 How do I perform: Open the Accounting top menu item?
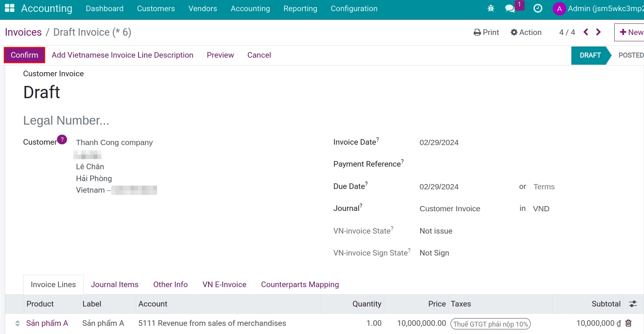[250, 9]
